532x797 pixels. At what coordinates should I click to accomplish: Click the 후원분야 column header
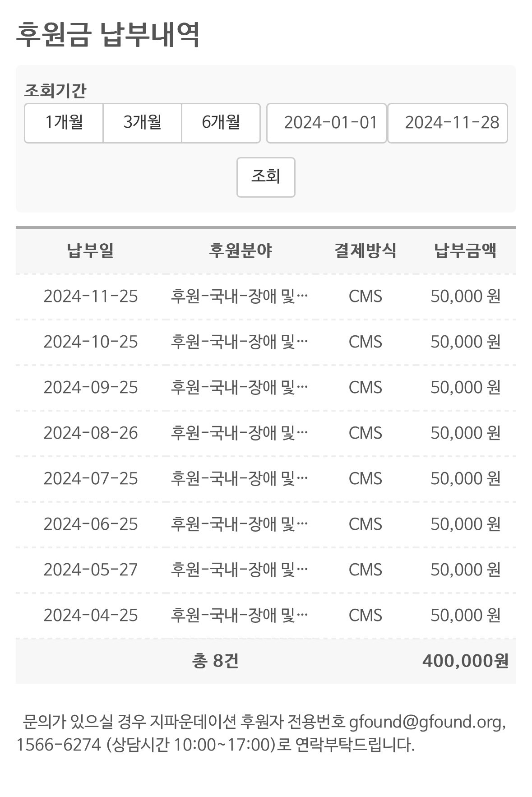(x=240, y=250)
